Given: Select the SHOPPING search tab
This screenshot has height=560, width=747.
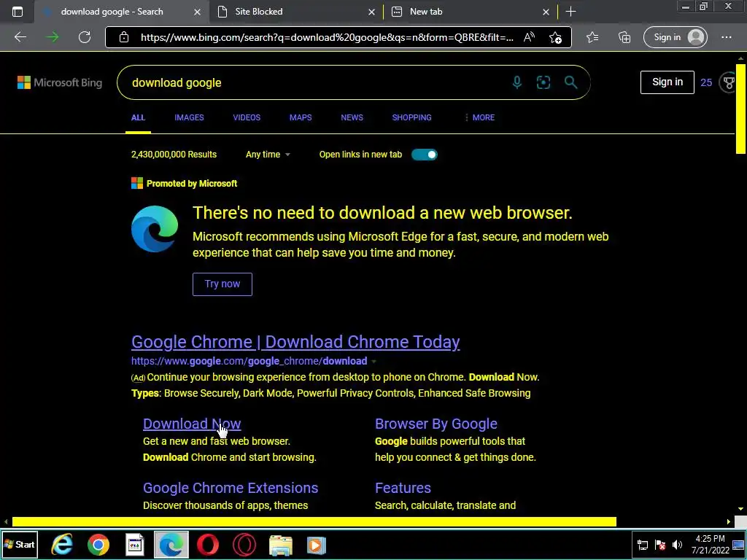Looking at the screenshot, I should click(411, 117).
